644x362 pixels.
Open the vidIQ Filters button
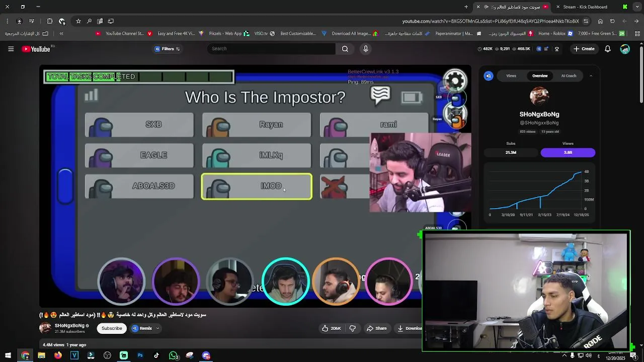(x=168, y=49)
